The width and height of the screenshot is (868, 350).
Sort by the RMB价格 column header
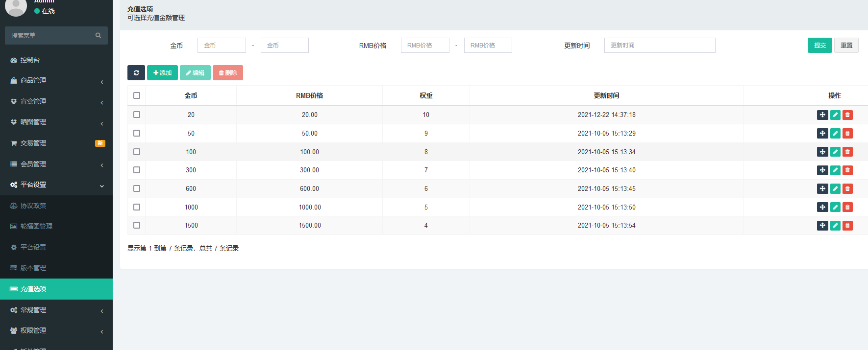(x=309, y=95)
